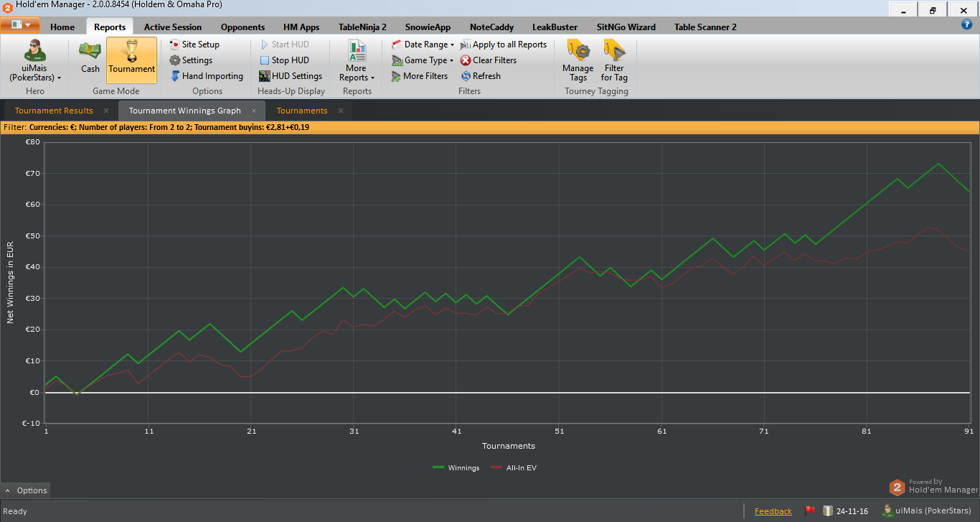Open the uiMais hero selector dropdown

click(34, 61)
